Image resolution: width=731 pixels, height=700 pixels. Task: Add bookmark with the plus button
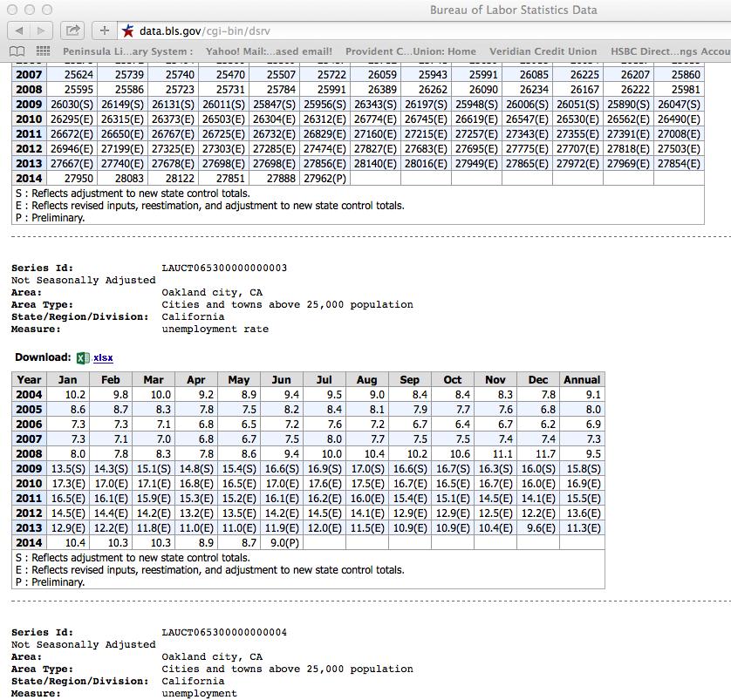click(x=104, y=31)
